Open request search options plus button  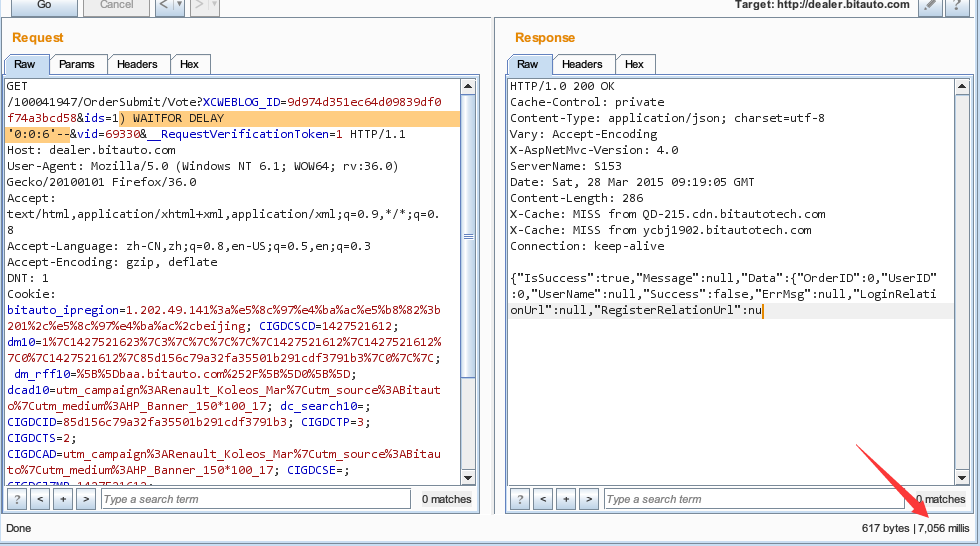point(63,499)
